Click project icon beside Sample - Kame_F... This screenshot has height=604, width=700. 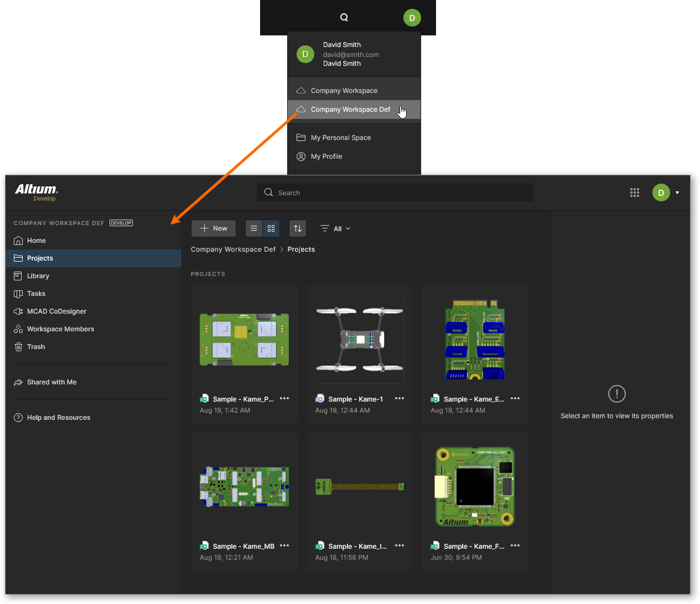point(435,546)
